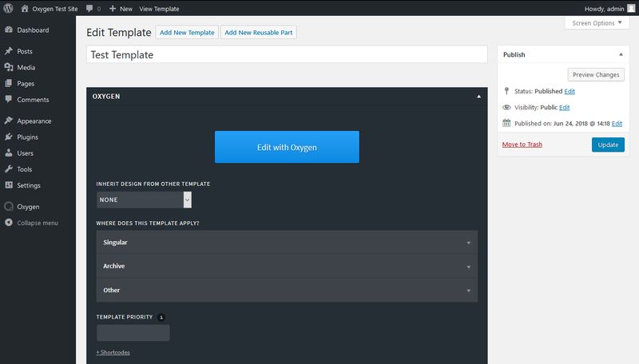Click the admin avatar icon
Image resolution: width=639 pixels, height=364 pixels.
pyautogui.click(x=631, y=8)
